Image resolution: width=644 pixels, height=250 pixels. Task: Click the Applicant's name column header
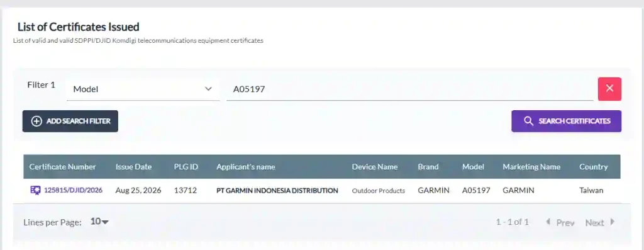pyautogui.click(x=246, y=167)
